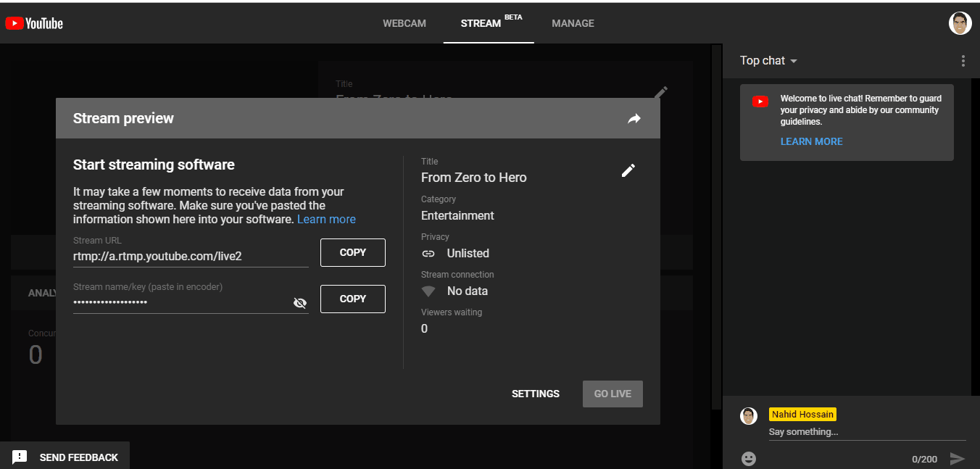This screenshot has width=980, height=469.
Task: Open stream SETTINGS
Action: click(x=536, y=394)
